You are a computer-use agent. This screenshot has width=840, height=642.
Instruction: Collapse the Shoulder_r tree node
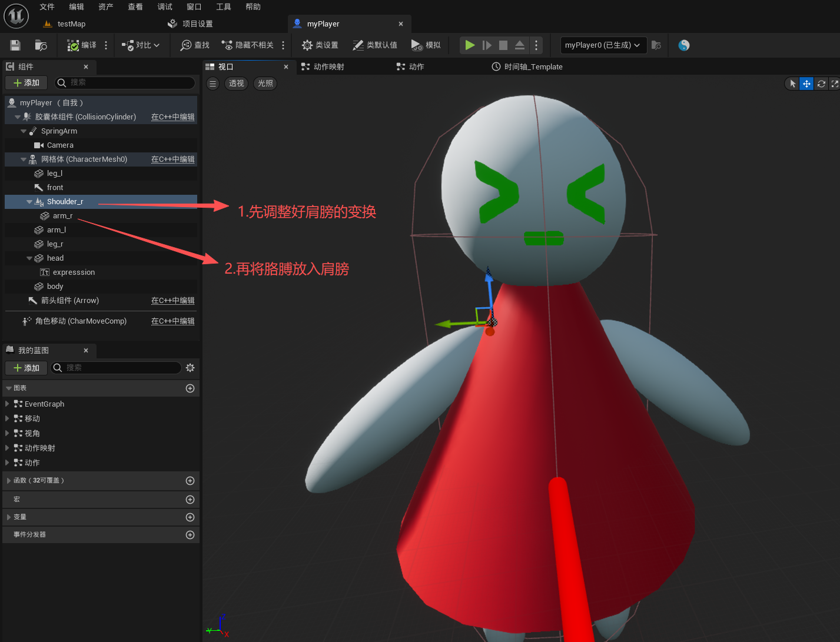29,202
